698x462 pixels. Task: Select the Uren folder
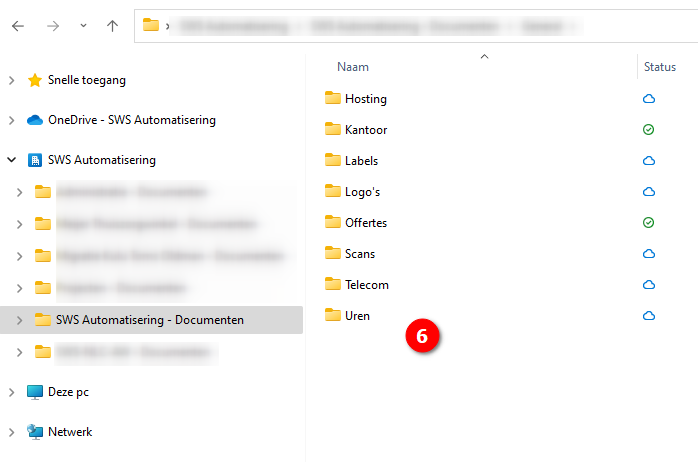pos(357,316)
